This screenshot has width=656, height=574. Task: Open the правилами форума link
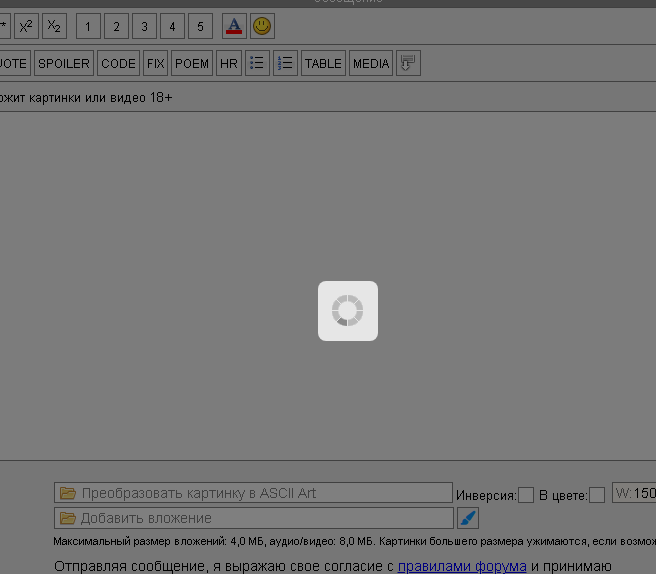click(x=462, y=566)
